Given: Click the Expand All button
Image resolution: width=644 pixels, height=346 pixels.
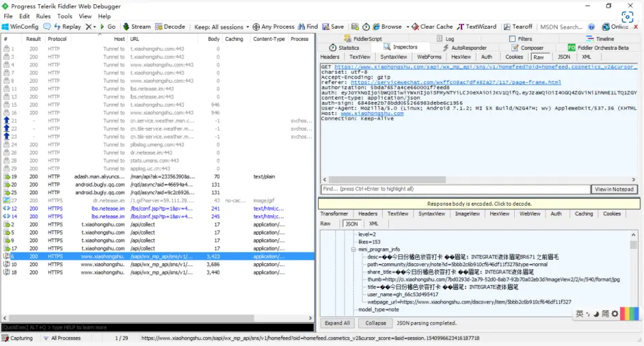Looking at the screenshot, I should (x=337, y=323).
